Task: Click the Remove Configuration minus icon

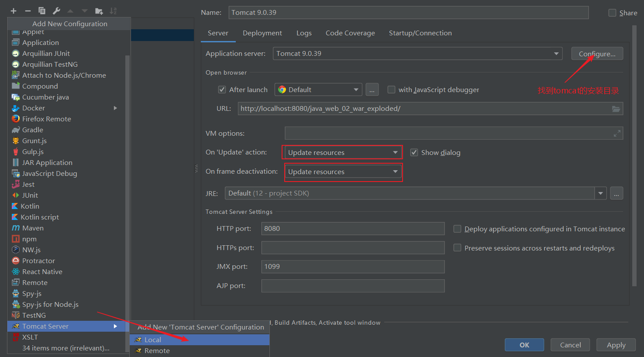Action: coord(28,11)
